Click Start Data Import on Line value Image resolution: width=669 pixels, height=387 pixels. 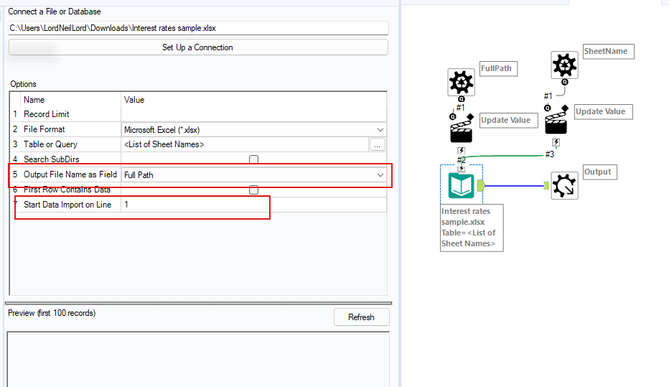[x=254, y=205]
